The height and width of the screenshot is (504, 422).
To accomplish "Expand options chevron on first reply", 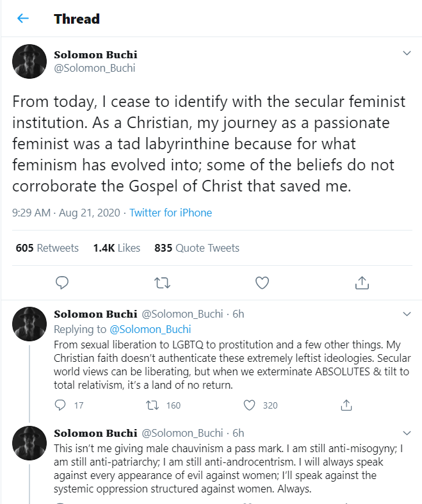I will 406,314.
